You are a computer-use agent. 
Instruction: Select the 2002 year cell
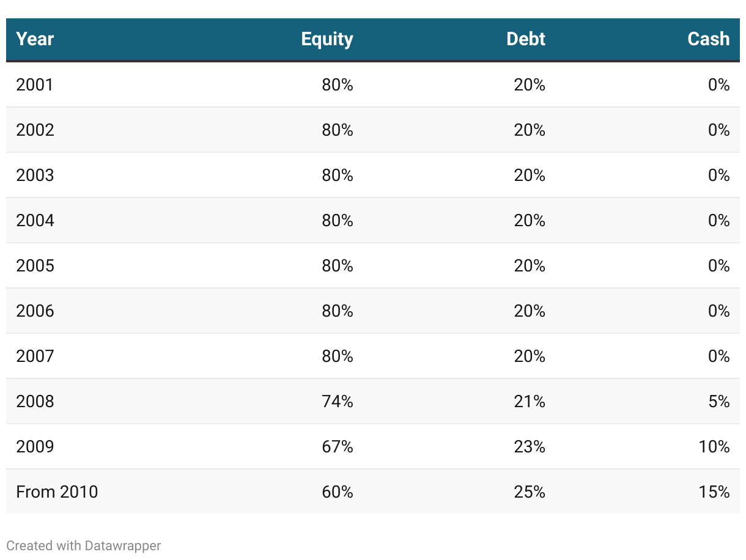tap(35, 130)
